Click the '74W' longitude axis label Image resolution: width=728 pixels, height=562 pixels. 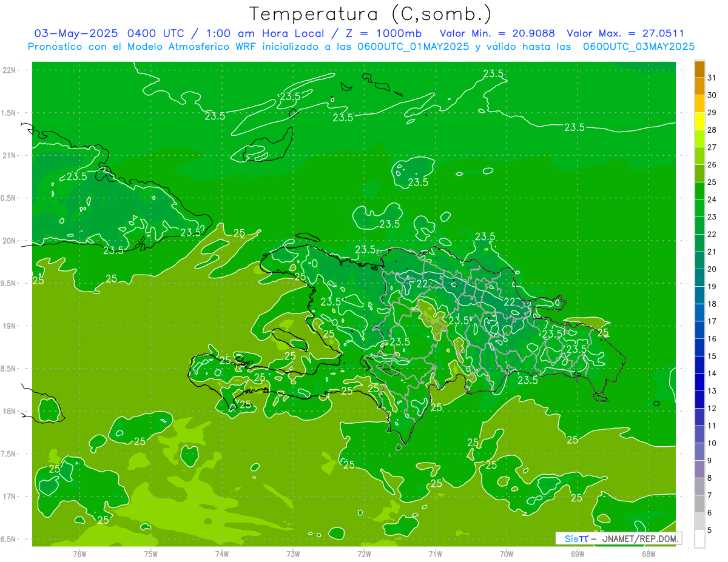[x=222, y=554]
